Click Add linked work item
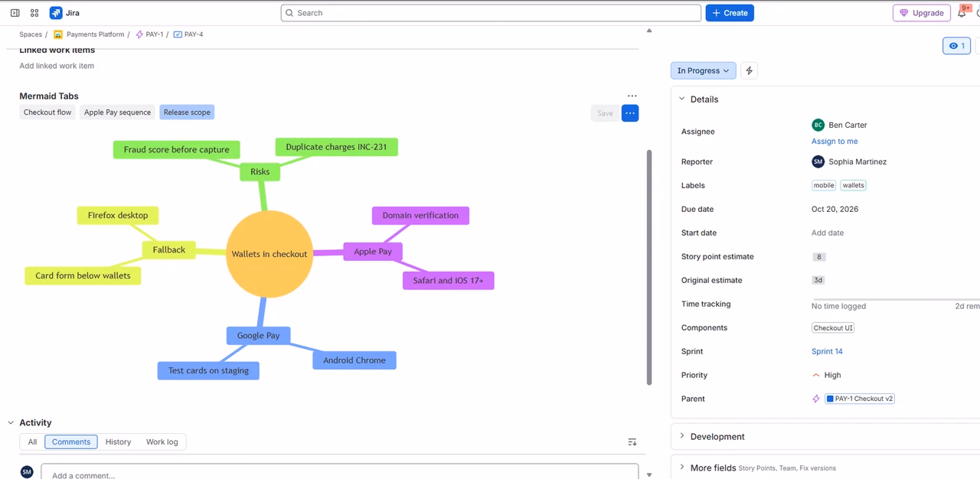 pos(57,66)
